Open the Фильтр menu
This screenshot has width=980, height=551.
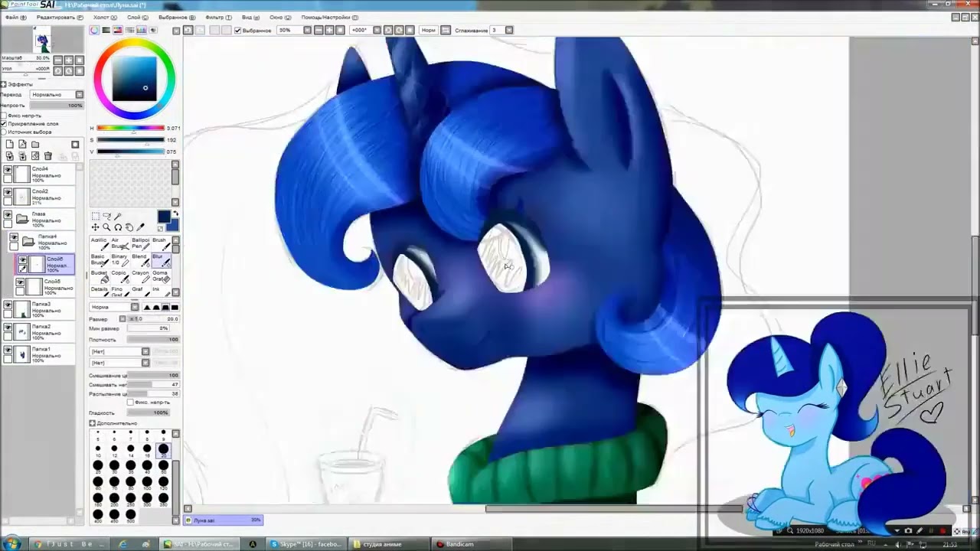click(218, 17)
